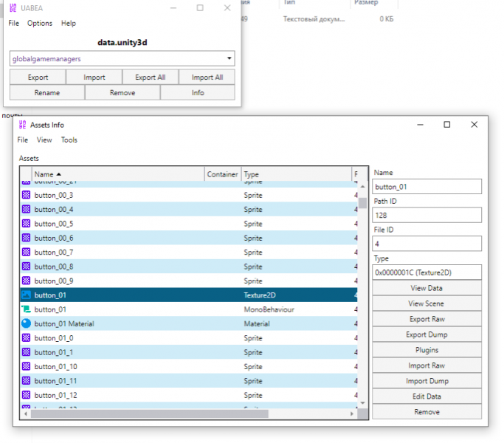
Task: Click the sprite icon of button_01_1
Action: [x=26, y=352]
